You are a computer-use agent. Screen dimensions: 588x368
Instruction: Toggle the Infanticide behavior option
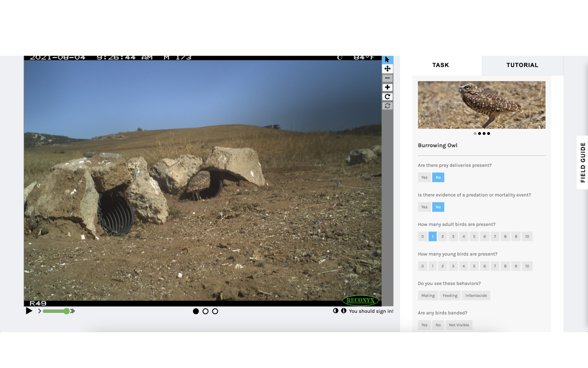[476, 295]
